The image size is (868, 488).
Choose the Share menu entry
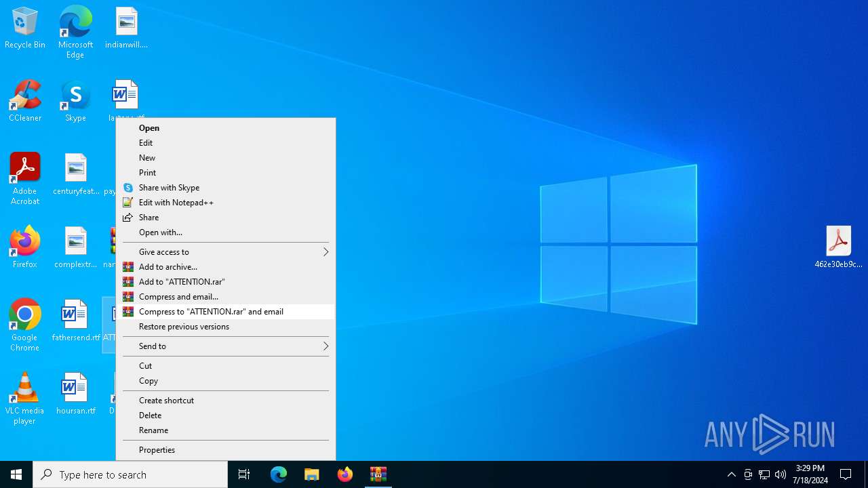pos(226,218)
